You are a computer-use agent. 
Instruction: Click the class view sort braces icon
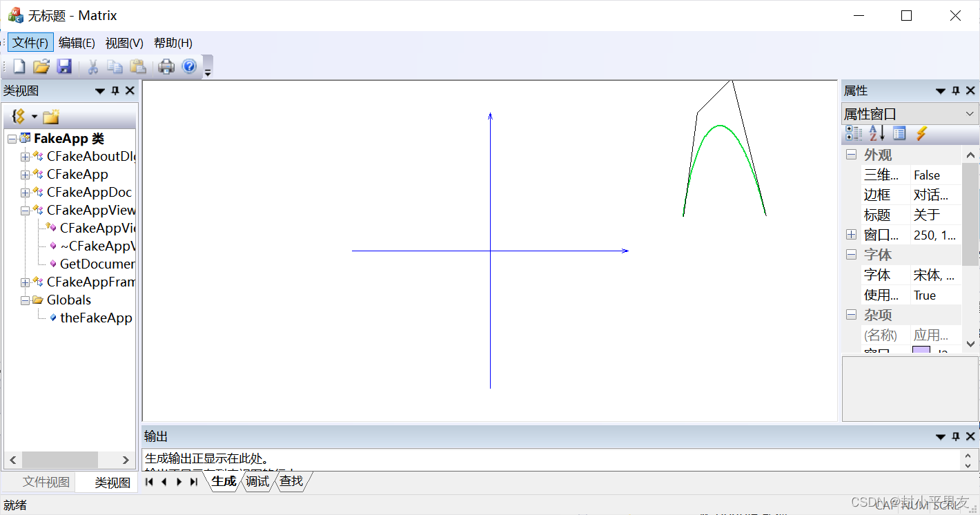[19, 116]
